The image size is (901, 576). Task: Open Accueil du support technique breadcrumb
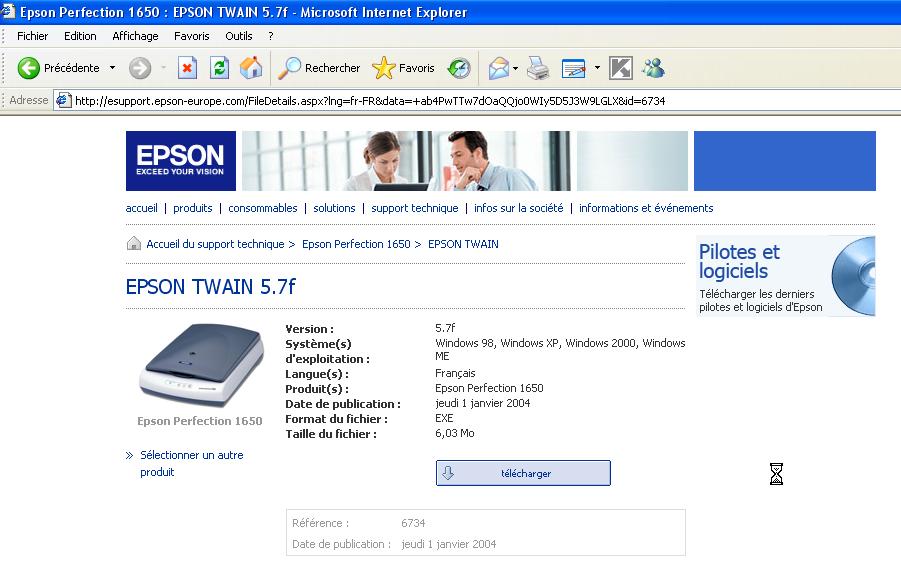215,244
